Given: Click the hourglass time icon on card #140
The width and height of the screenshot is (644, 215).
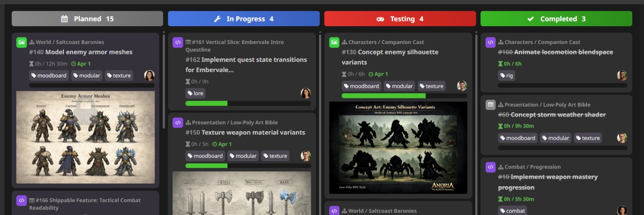Looking at the screenshot, I should coord(31,64).
